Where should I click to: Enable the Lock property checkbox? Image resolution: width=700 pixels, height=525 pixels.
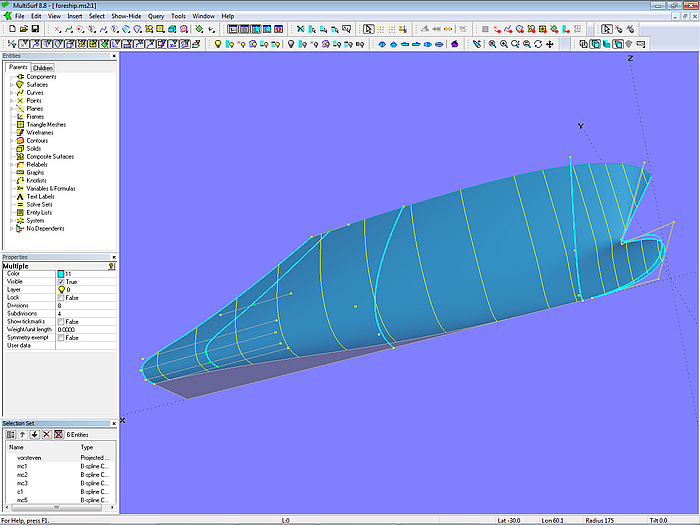click(61, 298)
